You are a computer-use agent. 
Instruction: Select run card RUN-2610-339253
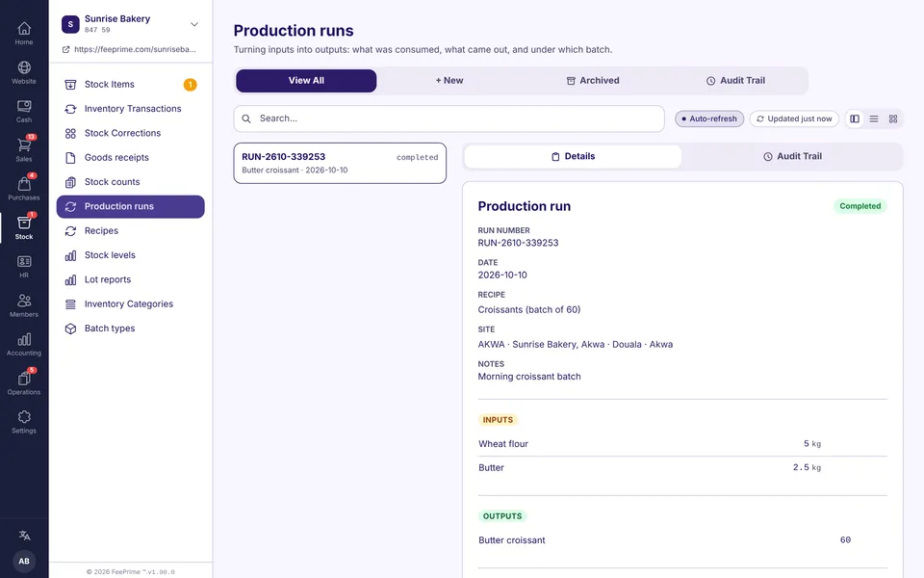point(340,164)
